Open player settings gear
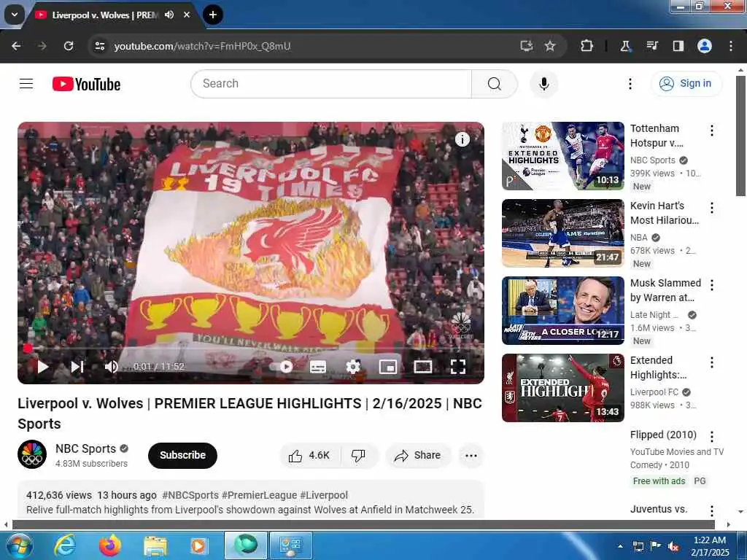The image size is (747, 560). coord(353,367)
